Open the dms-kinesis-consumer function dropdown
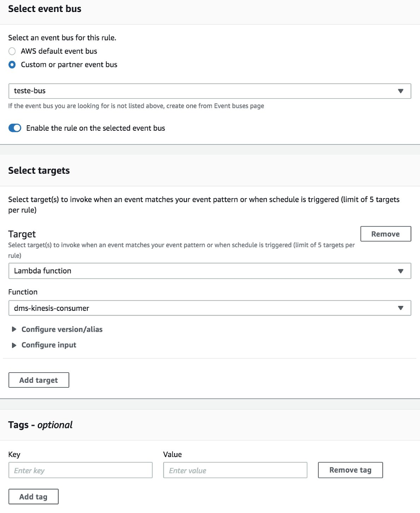 tap(210, 308)
